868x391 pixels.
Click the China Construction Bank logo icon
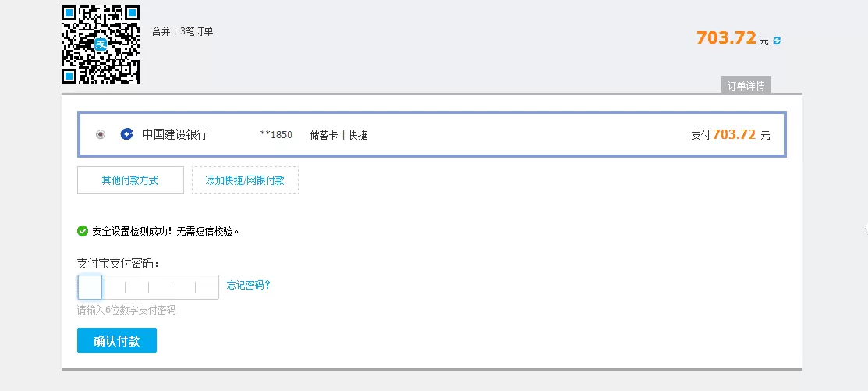pyautogui.click(x=127, y=134)
